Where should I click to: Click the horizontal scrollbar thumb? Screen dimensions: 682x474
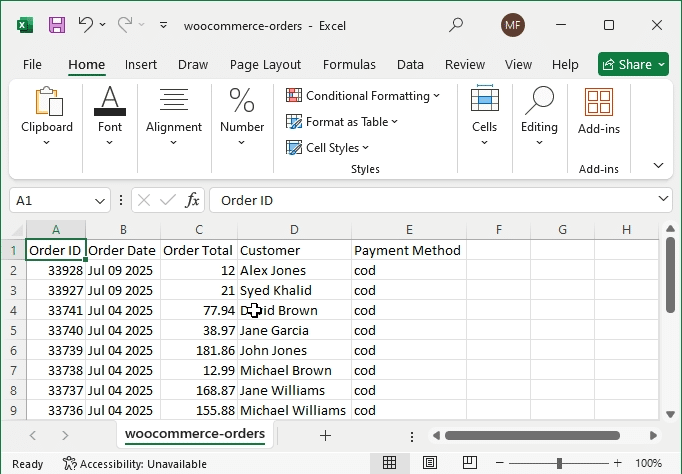click(x=532, y=435)
